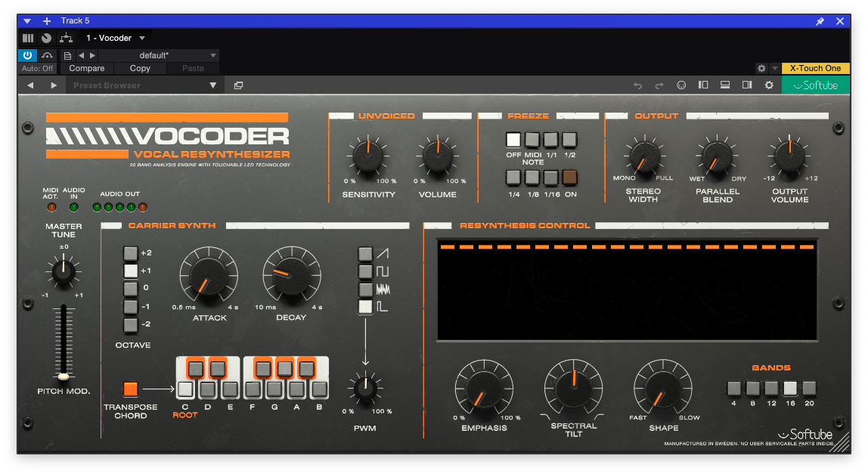Set Bands to 16
Viewport: 868px width, 474px height.
[x=790, y=388]
